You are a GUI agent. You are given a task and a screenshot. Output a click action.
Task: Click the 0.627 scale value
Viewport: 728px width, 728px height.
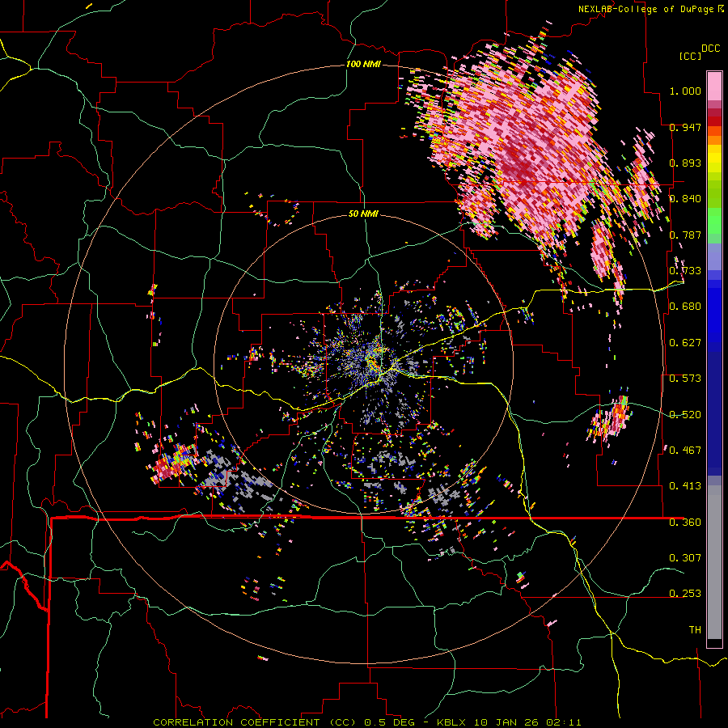pyautogui.click(x=685, y=343)
